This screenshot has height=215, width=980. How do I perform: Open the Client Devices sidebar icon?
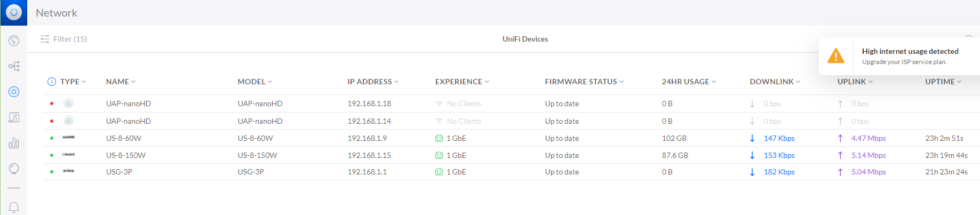tap(14, 117)
